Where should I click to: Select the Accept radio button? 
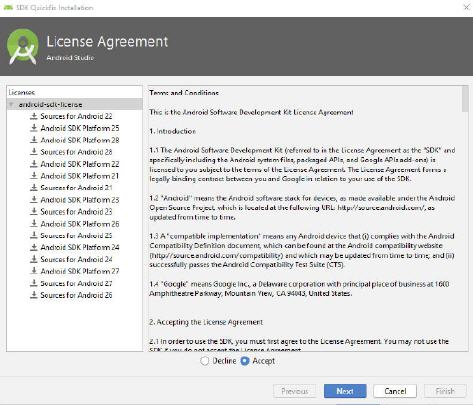click(x=245, y=361)
